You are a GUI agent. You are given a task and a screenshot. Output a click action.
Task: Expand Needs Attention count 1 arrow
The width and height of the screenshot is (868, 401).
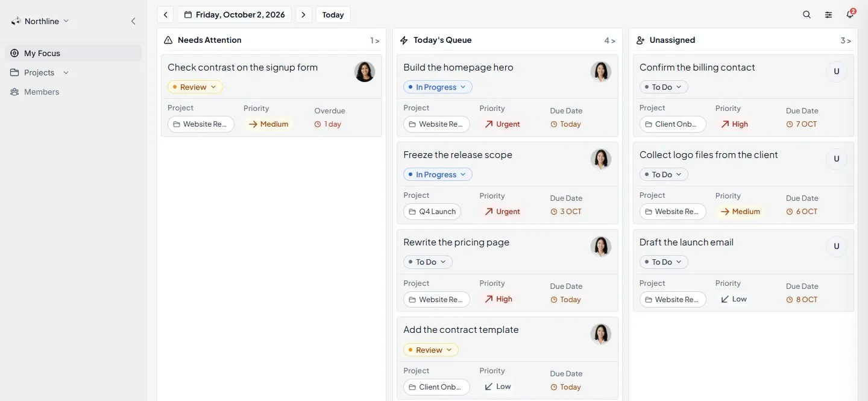coord(375,40)
